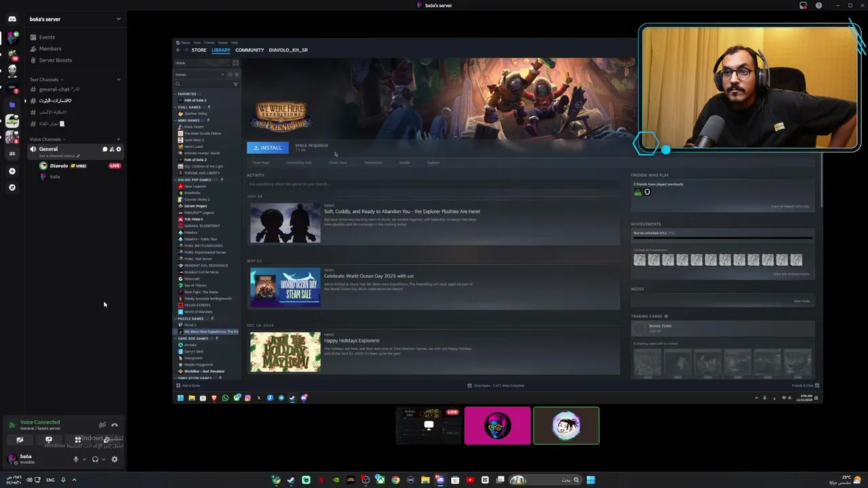Open chat icon of General voice channel

[x=105, y=149]
